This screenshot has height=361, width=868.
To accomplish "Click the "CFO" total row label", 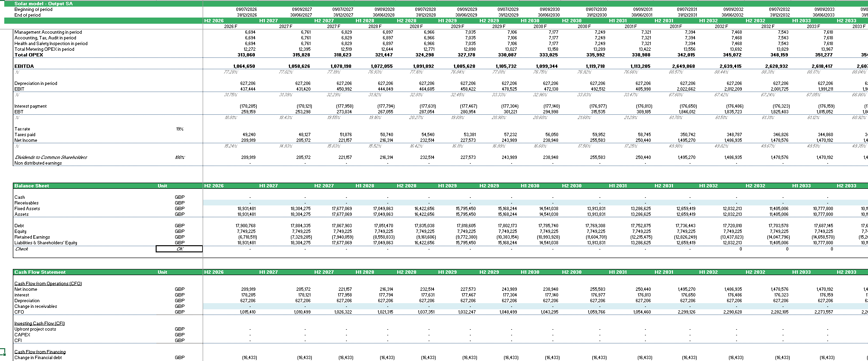I will pyautogui.click(x=19, y=312).
